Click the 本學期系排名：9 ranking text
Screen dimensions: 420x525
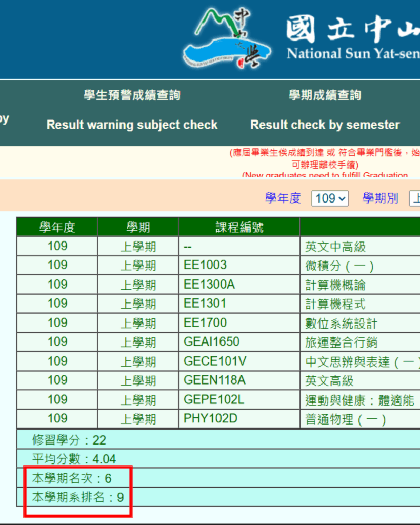pyautogui.click(x=78, y=497)
